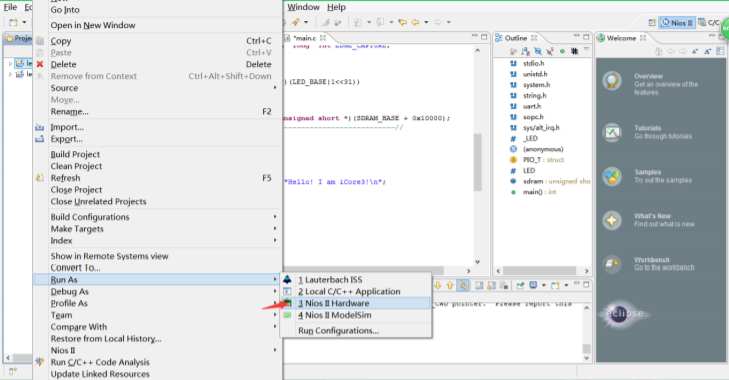
Task: Click the Run C/C++ Code Analysis icon
Action: tap(40, 362)
